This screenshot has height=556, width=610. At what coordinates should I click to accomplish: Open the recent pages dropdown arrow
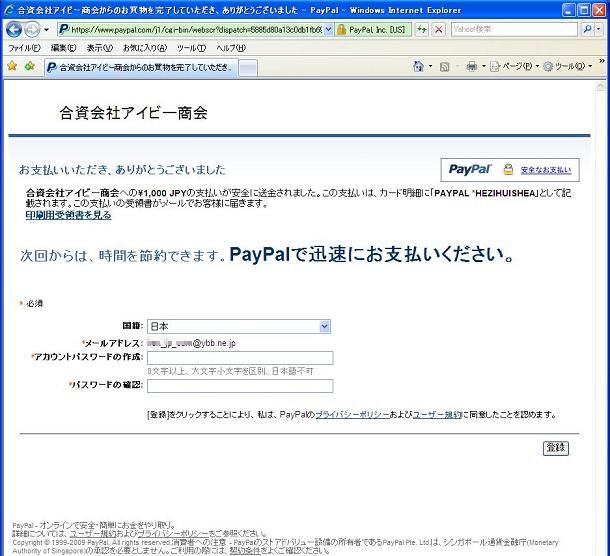(46, 30)
